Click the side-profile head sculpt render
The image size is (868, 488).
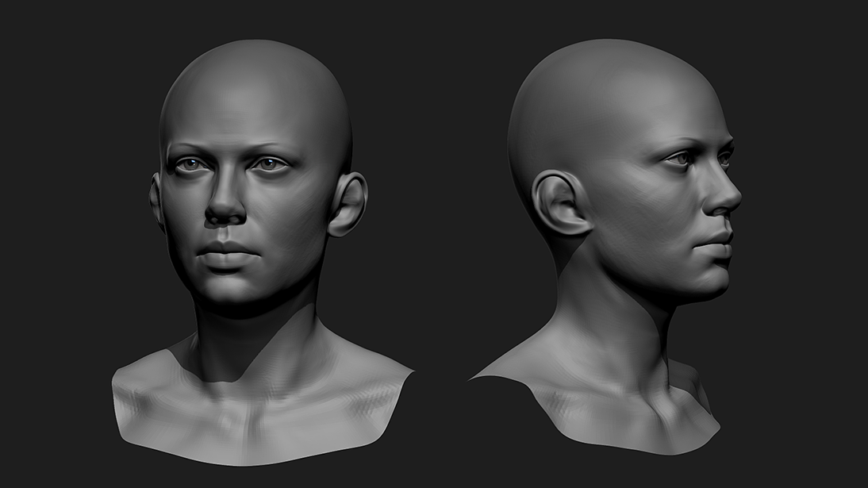coord(605,247)
